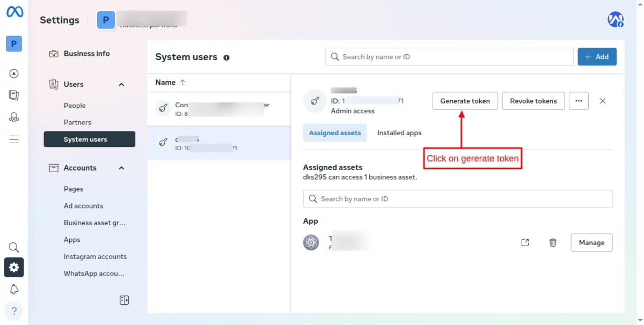Sort by Name column arrow
The height and width of the screenshot is (325, 644).
181,82
